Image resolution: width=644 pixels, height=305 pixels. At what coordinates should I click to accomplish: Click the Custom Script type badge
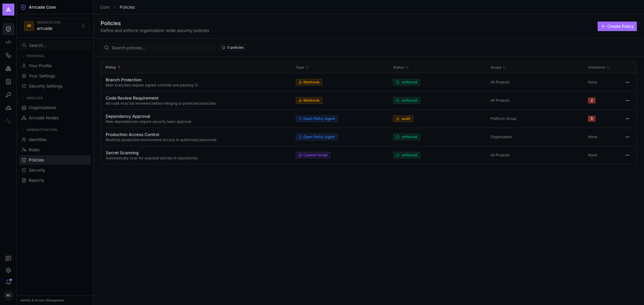[x=313, y=155]
